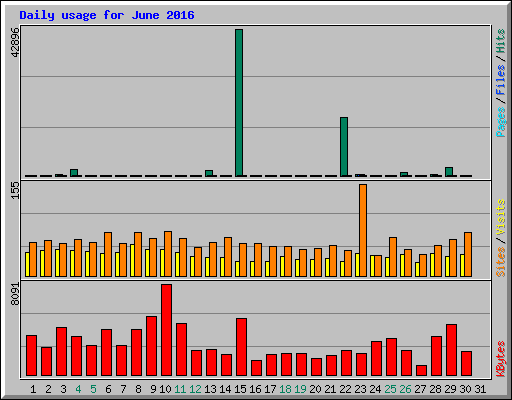Click the tallest red KBytes bar on day 10
This screenshot has height=400, width=512.
pos(167,330)
